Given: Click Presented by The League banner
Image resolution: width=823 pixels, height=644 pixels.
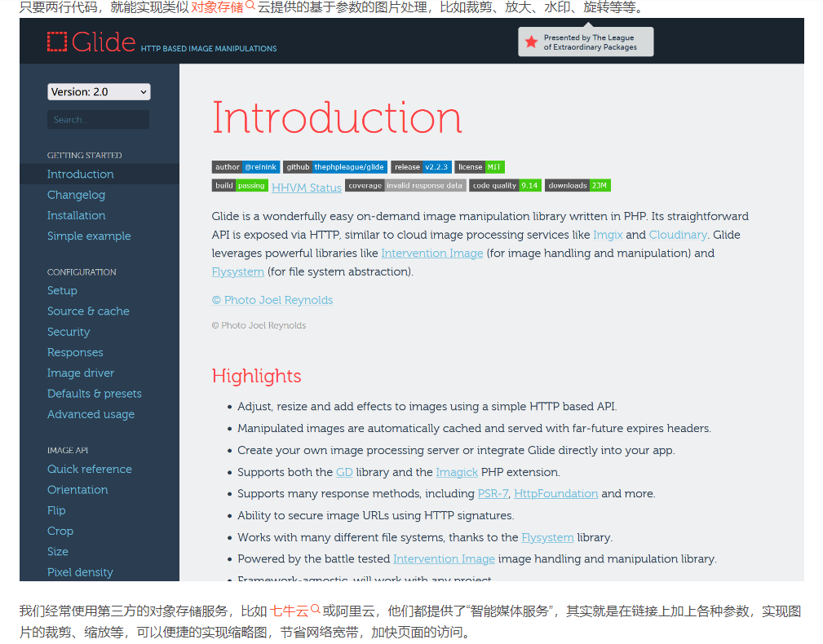Looking at the screenshot, I should 586,42.
